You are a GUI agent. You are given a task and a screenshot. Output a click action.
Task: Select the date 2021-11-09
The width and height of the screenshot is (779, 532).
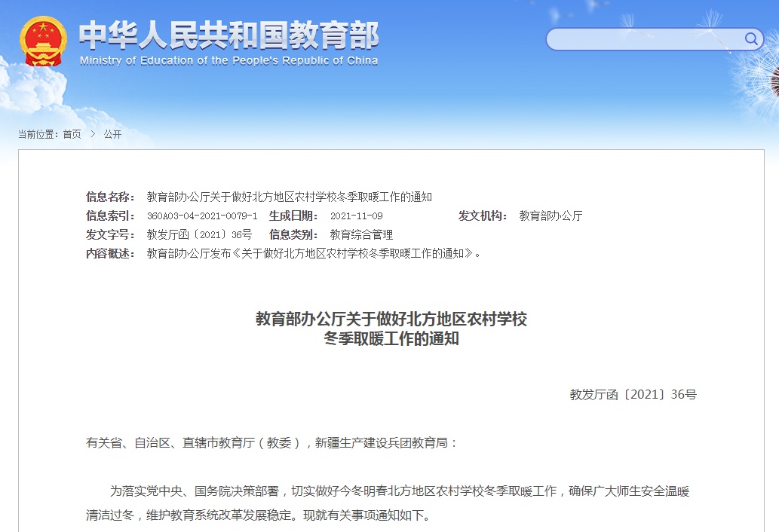(356, 216)
